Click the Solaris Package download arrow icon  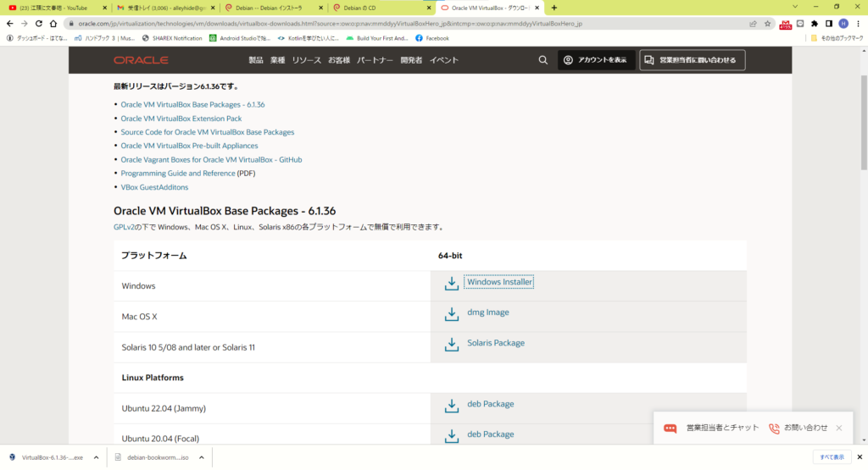(452, 344)
